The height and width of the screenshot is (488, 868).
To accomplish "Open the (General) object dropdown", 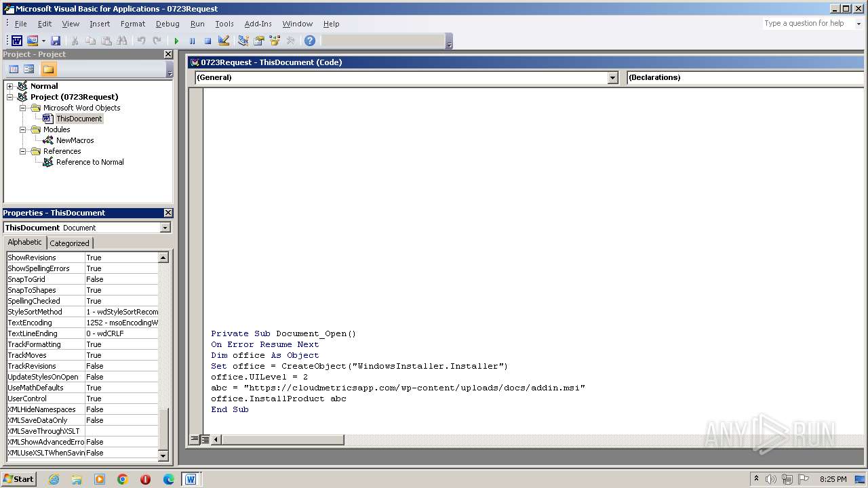I will point(613,77).
